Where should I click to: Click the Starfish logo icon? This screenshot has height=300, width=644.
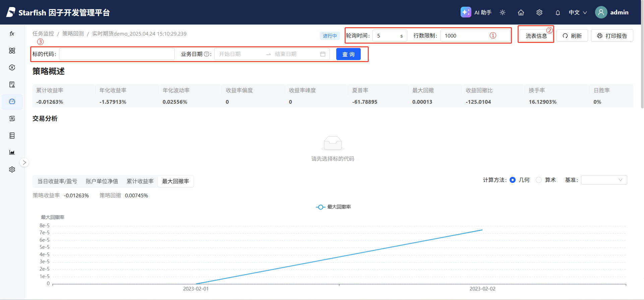click(x=11, y=12)
